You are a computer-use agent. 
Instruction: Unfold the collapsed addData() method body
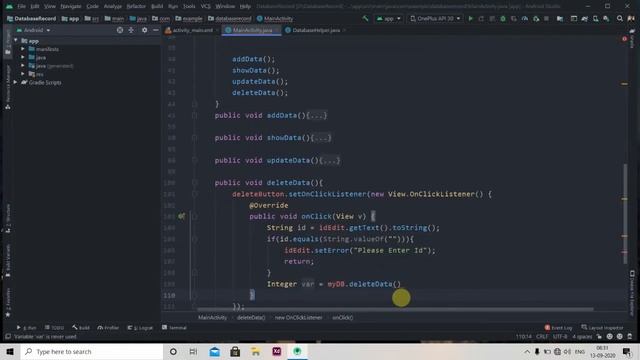317,116
